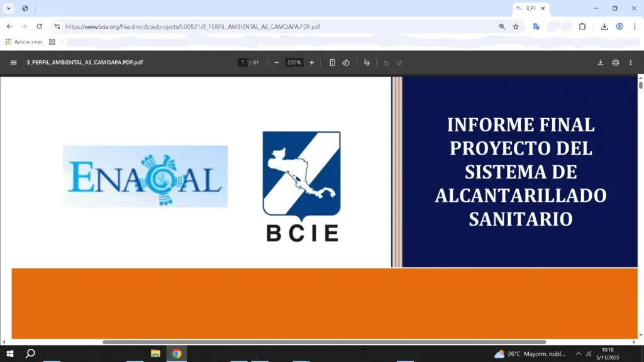The height and width of the screenshot is (362, 644).
Task: Rotate the PDF page counterclockwise
Action: point(346,62)
